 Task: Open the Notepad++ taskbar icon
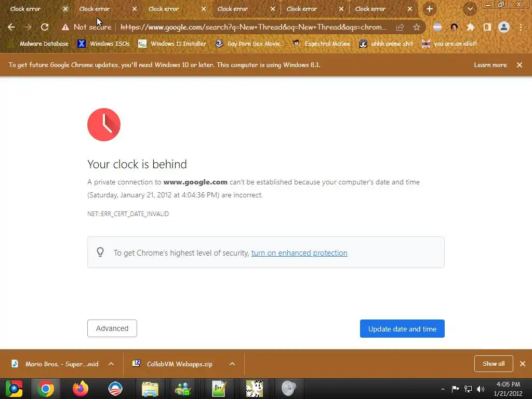[219, 389]
